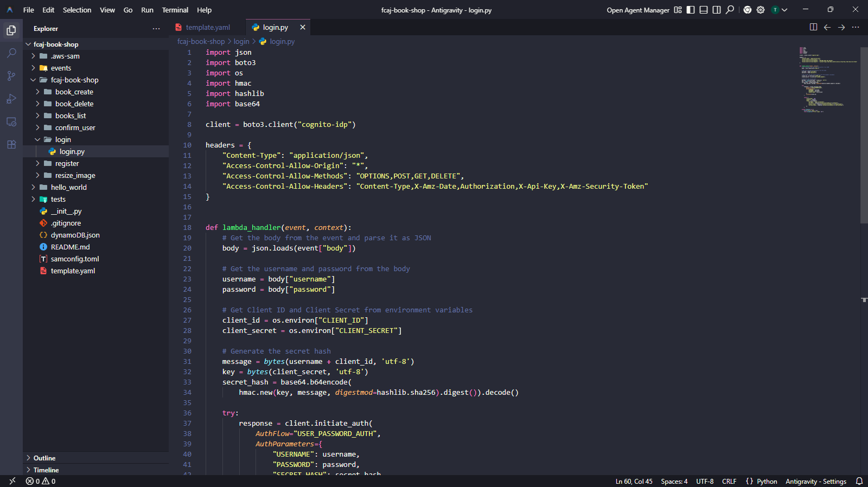
Task: Change language mode from Python
Action: click(767, 481)
